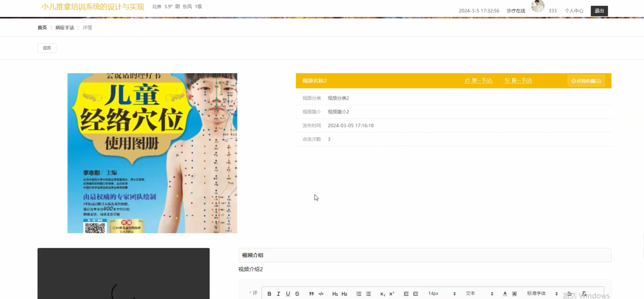Go to 首页 in breadcrumb
644x299 pixels.
42,28
